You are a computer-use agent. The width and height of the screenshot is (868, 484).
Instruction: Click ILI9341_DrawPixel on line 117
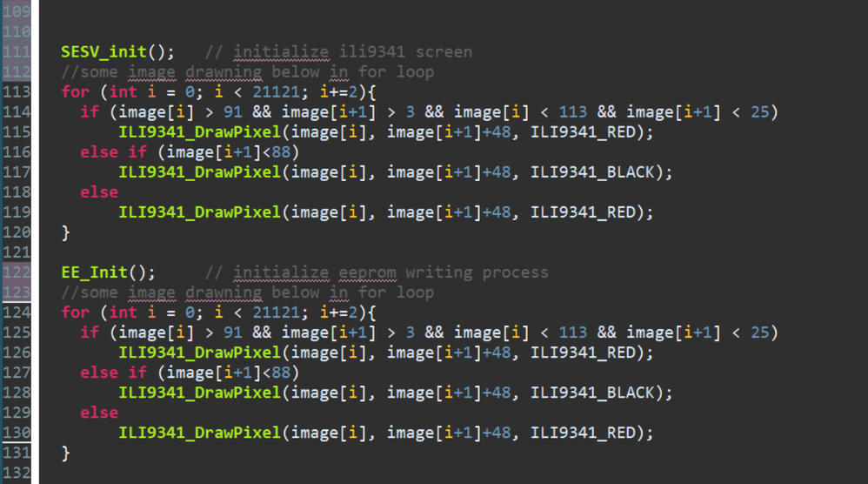tap(199, 171)
